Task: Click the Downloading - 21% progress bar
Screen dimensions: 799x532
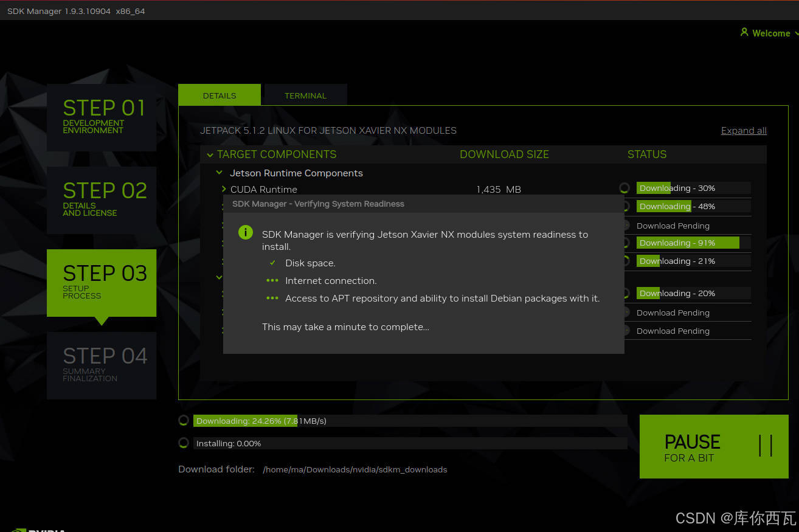Action: pyautogui.click(x=694, y=261)
